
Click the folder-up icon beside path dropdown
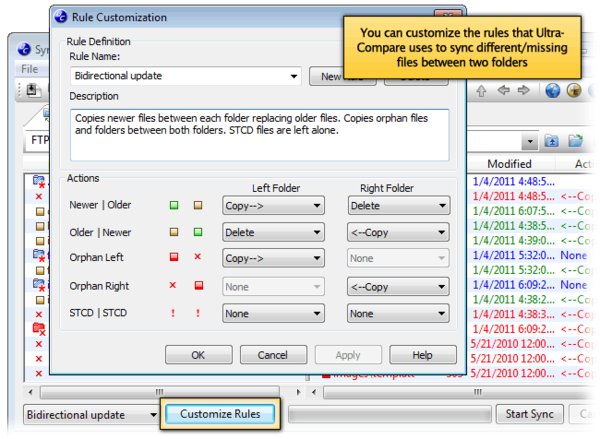point(551,142)
